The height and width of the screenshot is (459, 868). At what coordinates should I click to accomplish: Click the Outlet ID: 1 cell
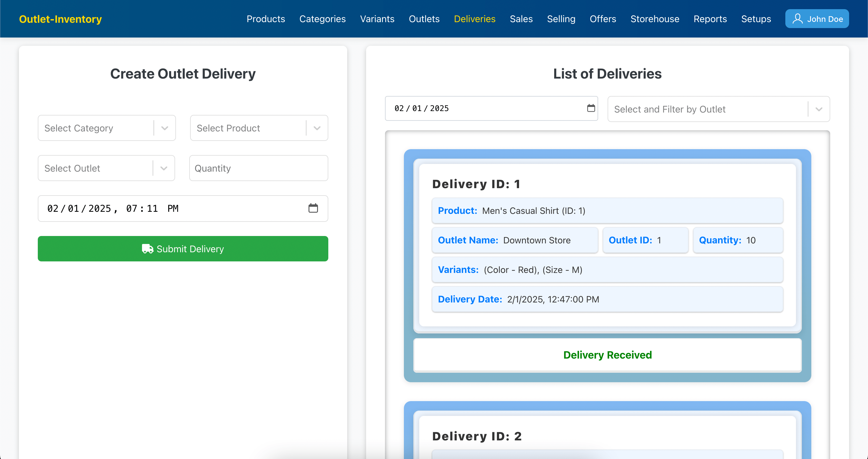pos(645,240)
